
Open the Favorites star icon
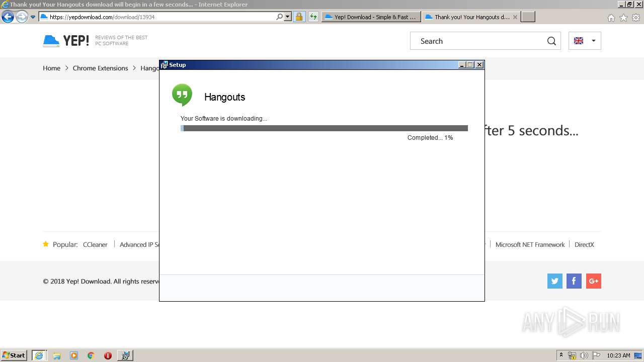623,18
